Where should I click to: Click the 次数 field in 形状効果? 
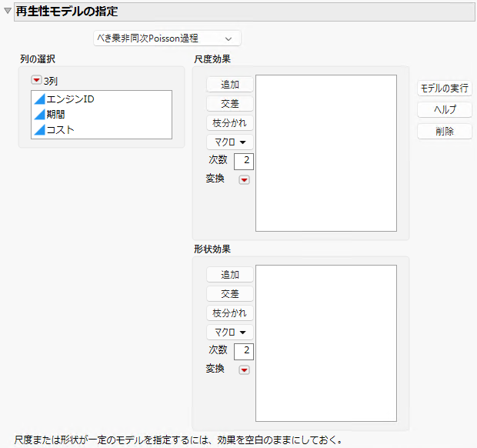point(243,351)
